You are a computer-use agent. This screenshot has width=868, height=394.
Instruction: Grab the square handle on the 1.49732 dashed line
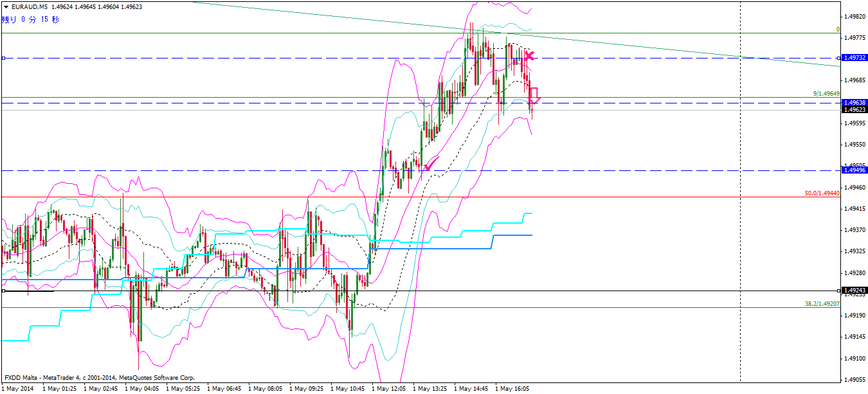click(x=3, y=58)
